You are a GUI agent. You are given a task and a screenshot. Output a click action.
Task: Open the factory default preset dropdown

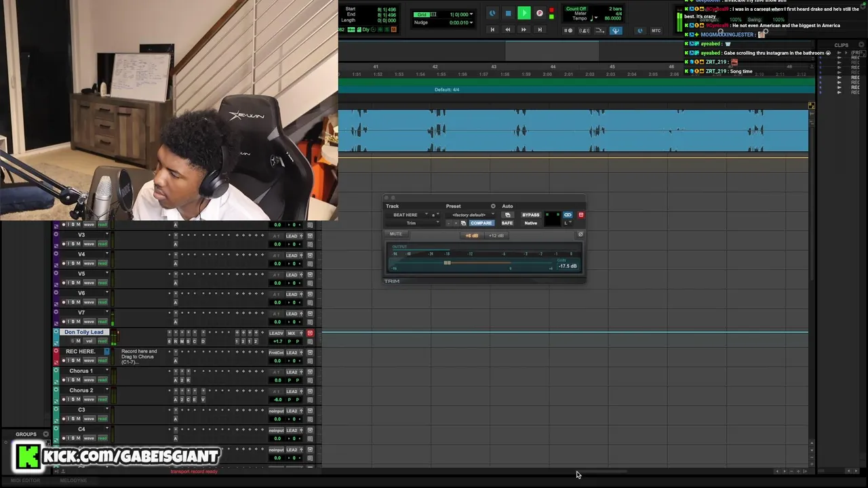point(471,215)
